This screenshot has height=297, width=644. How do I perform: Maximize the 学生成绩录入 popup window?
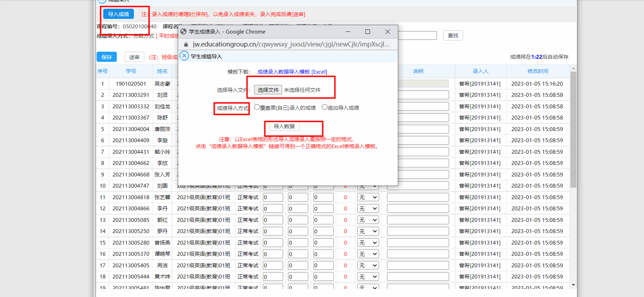coord(367,31)
